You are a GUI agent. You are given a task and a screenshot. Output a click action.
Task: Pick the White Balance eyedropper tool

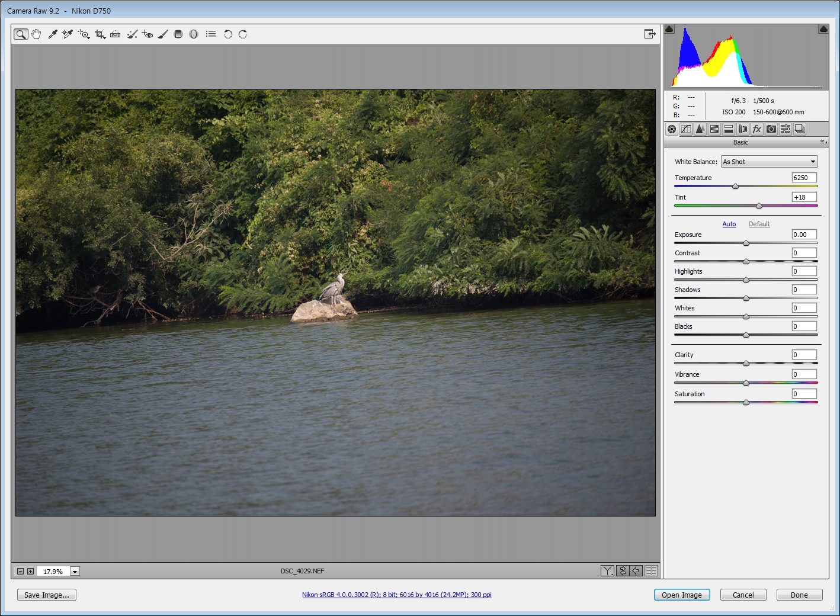coord(53,34)
